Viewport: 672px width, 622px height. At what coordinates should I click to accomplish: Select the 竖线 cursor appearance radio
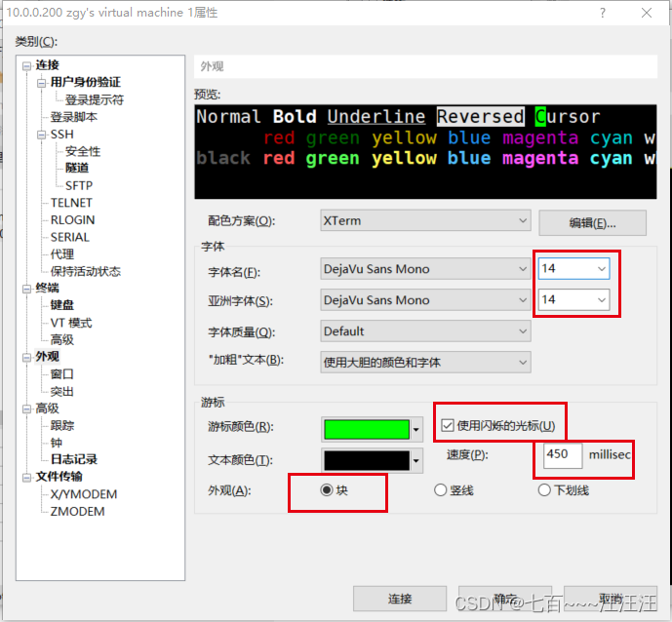pos(440,489)
